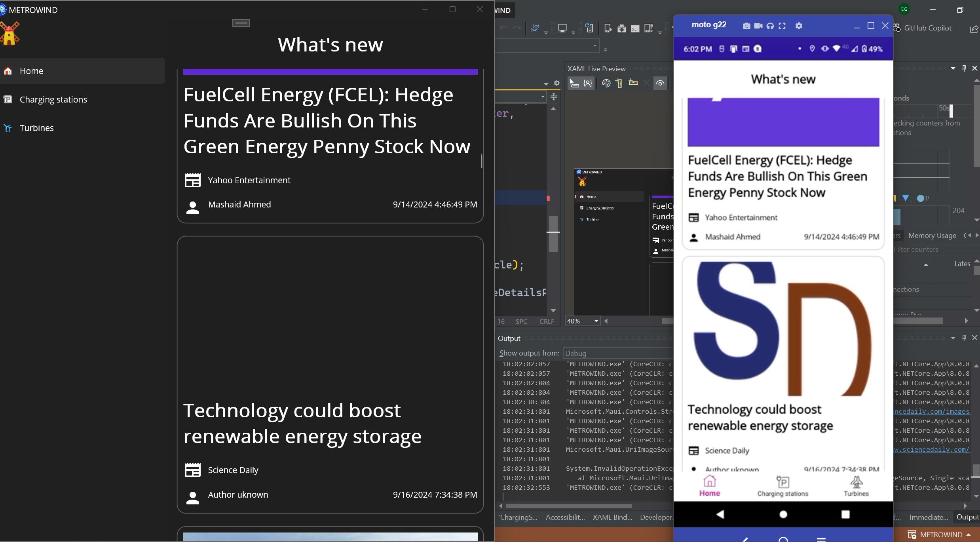Open Android adb command prompt icon
This screenshot has height=542, width=980.
[x=635, y=29]
